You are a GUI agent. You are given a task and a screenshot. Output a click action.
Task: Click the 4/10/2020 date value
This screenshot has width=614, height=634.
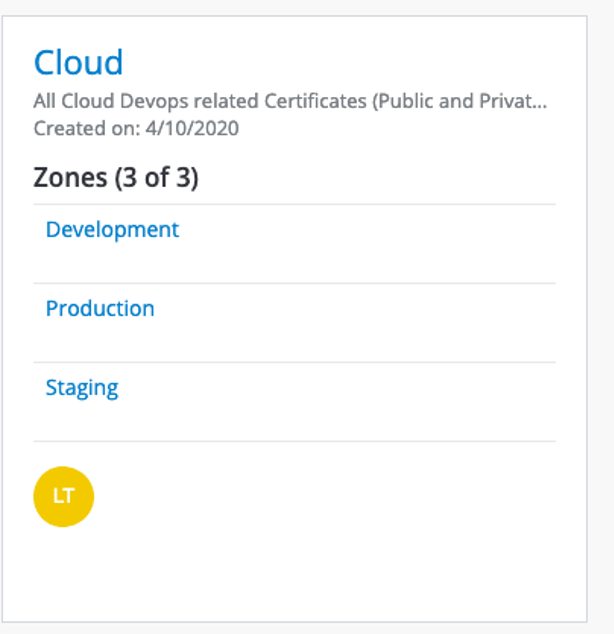point(192,129)
